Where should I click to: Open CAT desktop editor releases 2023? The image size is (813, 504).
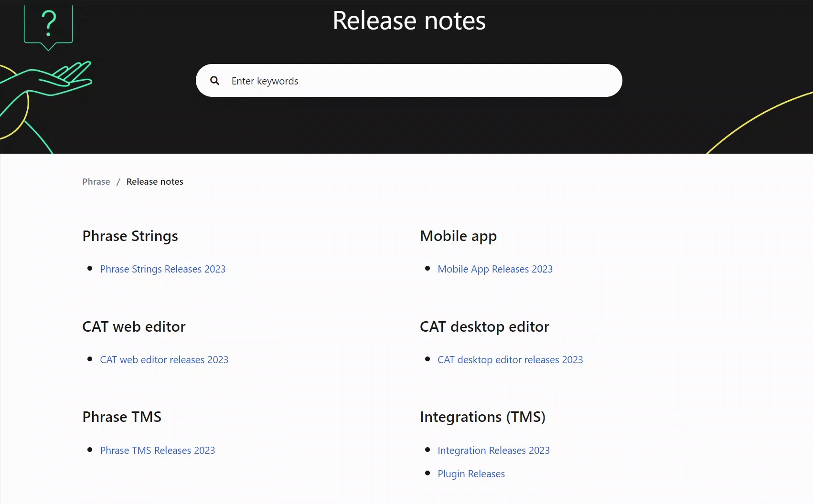(x=510, y=359)
